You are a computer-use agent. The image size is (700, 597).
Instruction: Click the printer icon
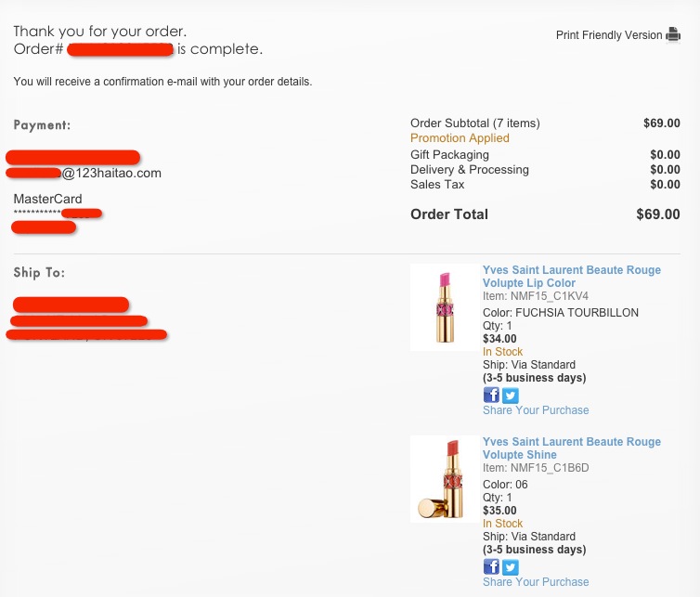pos(673,35)
